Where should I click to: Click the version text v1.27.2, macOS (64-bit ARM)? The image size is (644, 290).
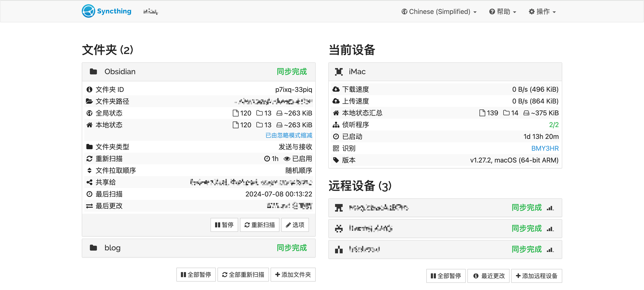pos(514,160)
